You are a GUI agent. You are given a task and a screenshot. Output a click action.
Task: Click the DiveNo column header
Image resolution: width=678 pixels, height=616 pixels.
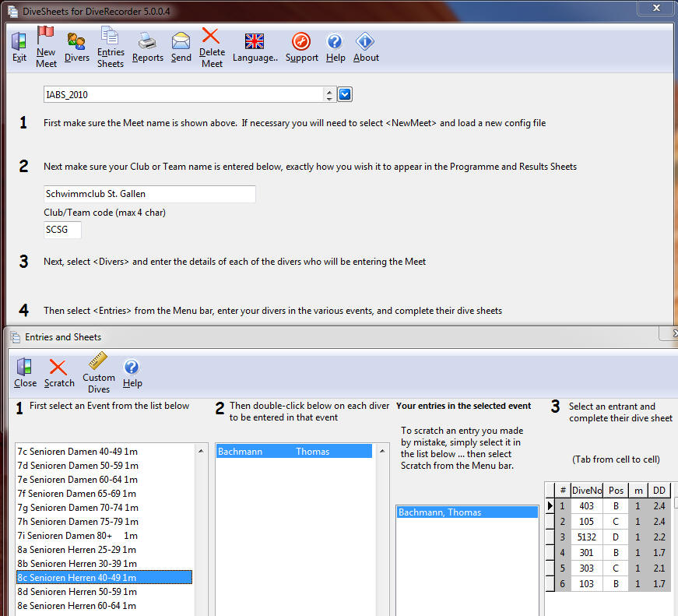587,490
